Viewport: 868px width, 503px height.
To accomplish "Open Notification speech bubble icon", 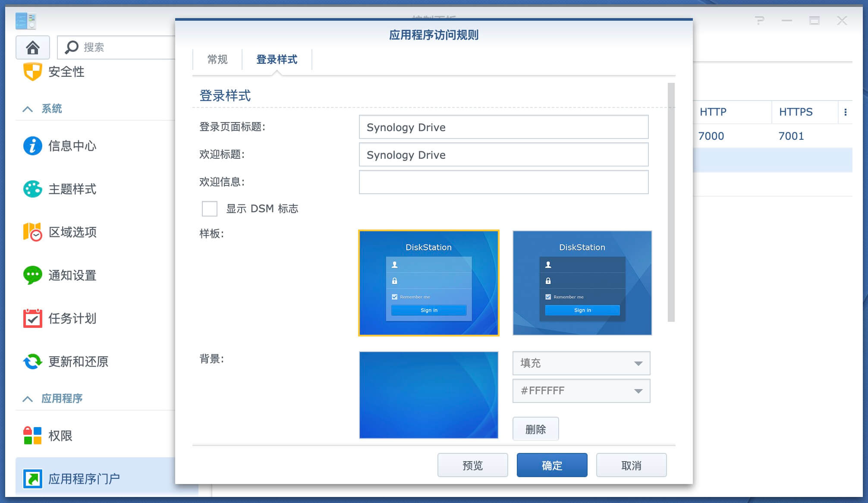I will (32, 275).
